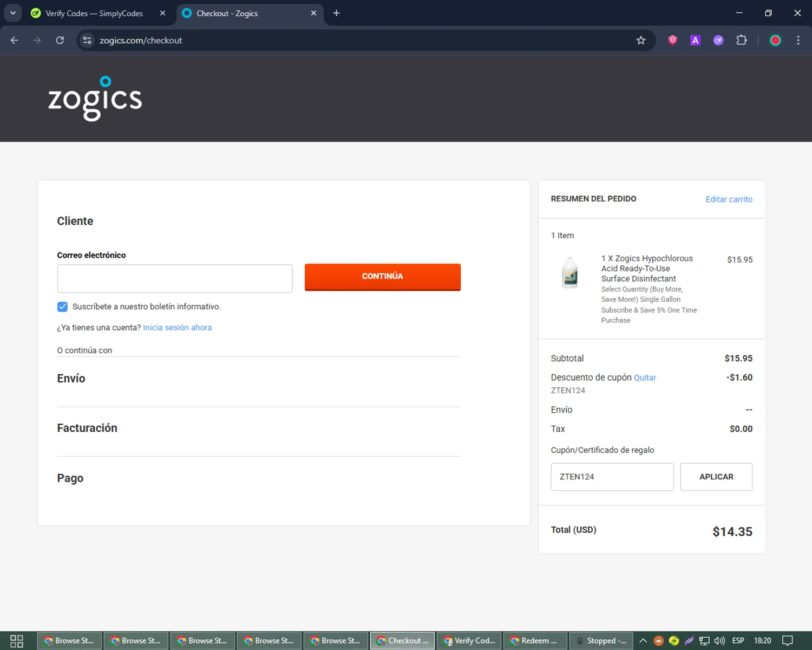812x650 pixels.
Task: Open the round purple extension icon
Action: pos(718,40)
